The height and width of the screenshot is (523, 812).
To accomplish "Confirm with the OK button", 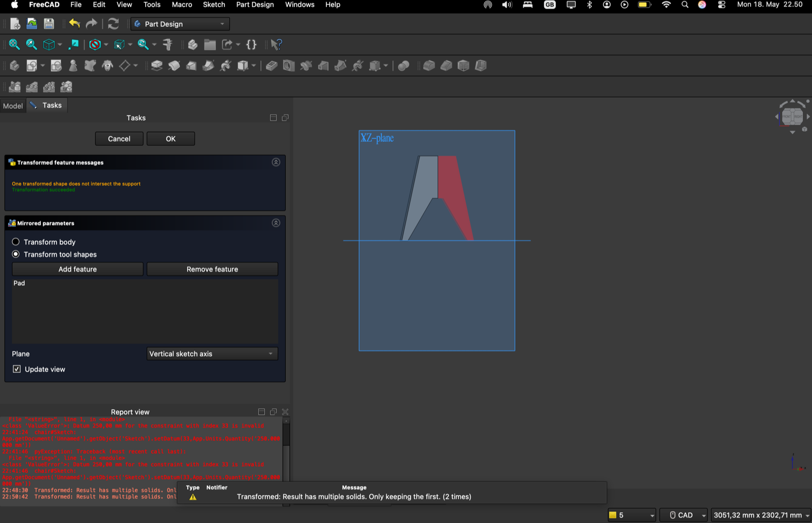I will (x=171, y=139).
